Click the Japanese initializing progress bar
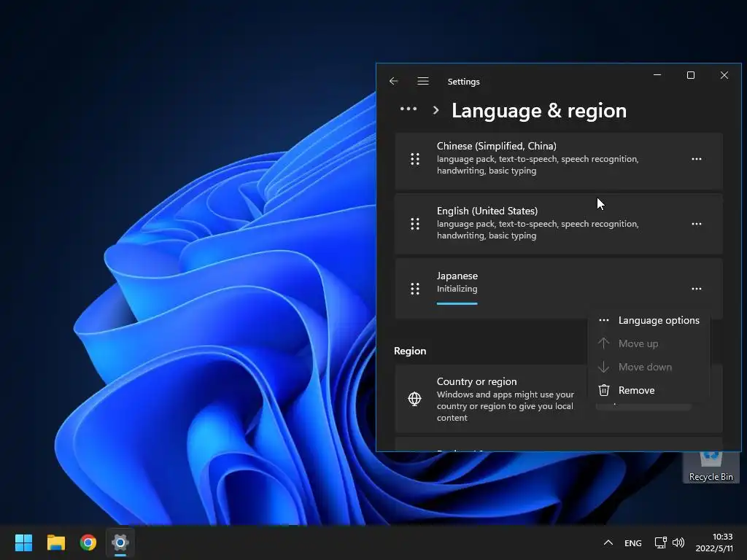Viewport: 747px width, 560px height. (457, 303)
